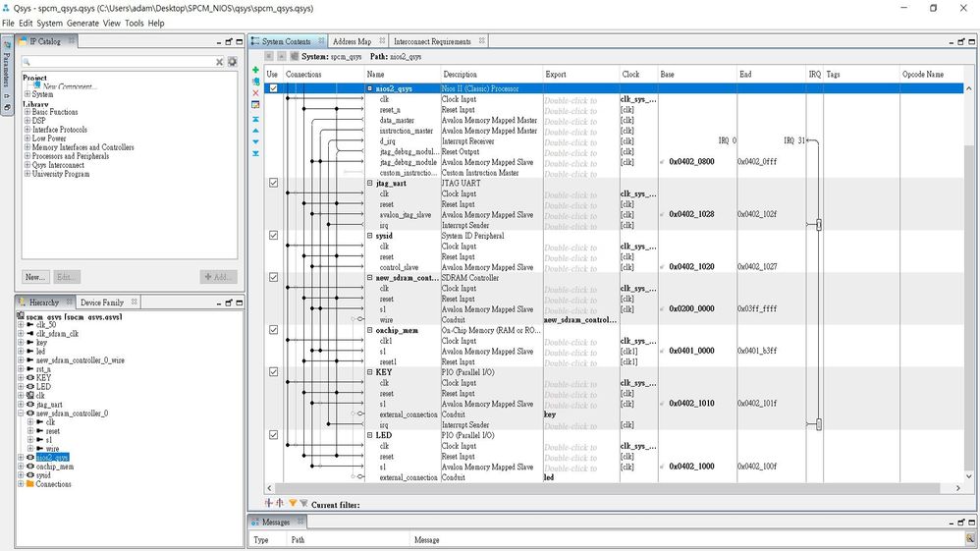This screenshot has height=551, width=980.
Task: Disable the LED component Use checkbox
Action: coord(273,435)
